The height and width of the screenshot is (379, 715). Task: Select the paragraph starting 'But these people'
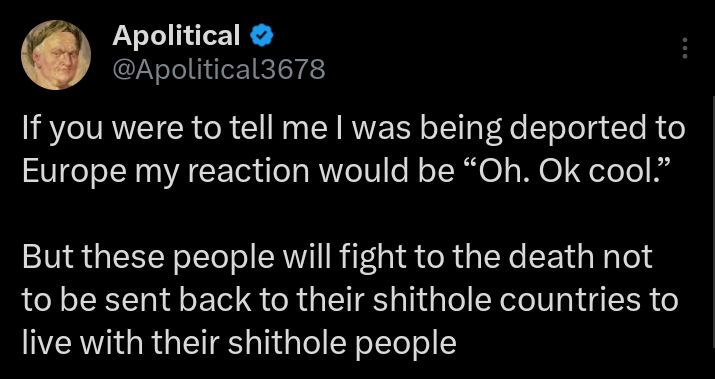350,299
